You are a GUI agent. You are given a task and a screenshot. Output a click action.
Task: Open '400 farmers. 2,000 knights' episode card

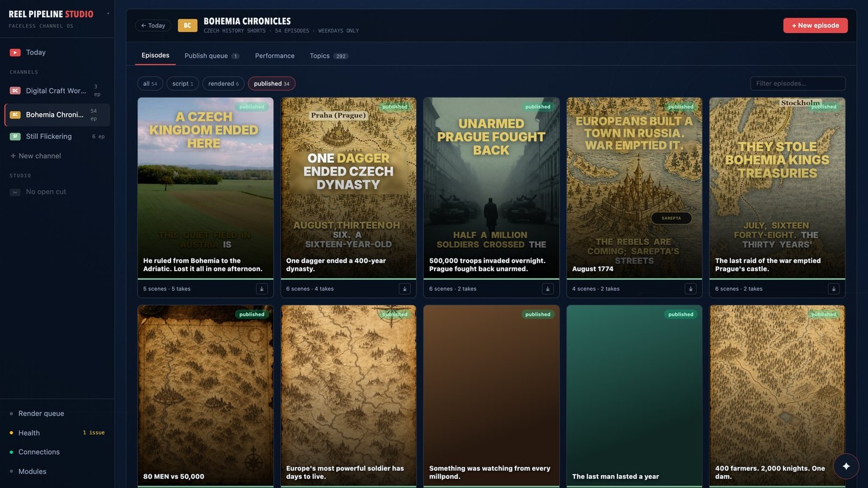(777, 396)
